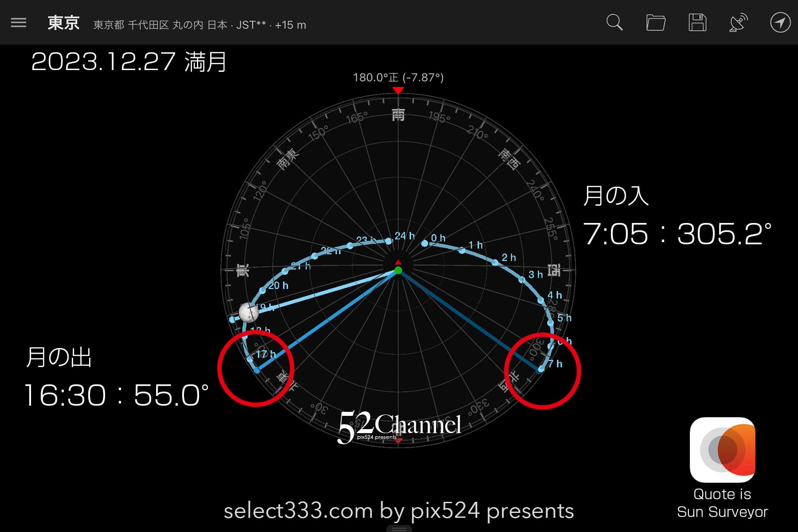Image resolution: width=798 pixels, height=532 pixels.
Task: Select the 5 h moon path point
Action: pos(551,323)
